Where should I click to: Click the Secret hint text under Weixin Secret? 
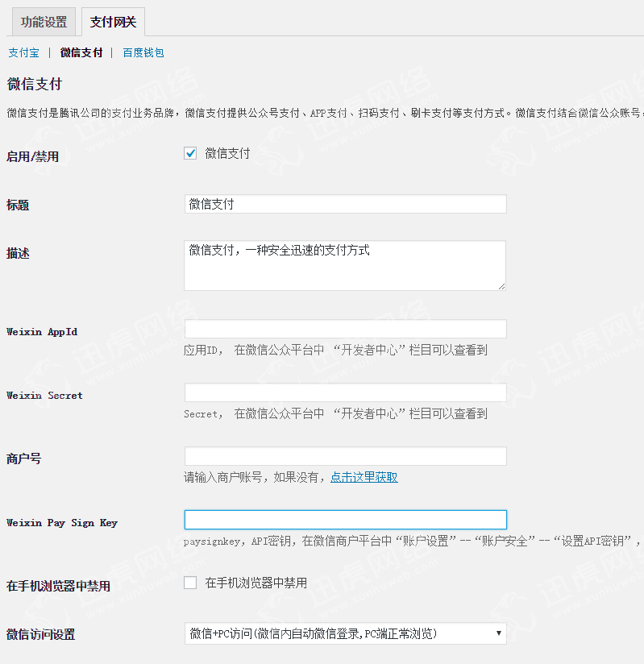coord(335,413)
